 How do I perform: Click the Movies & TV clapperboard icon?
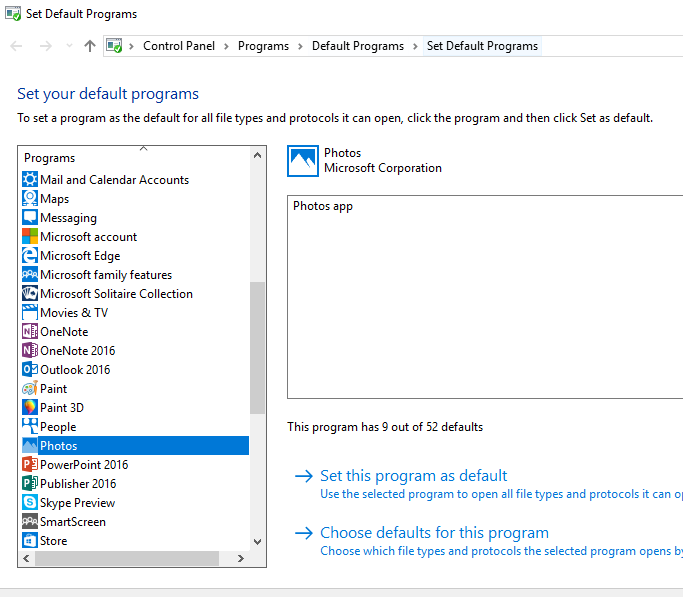[x=30, y=313]
